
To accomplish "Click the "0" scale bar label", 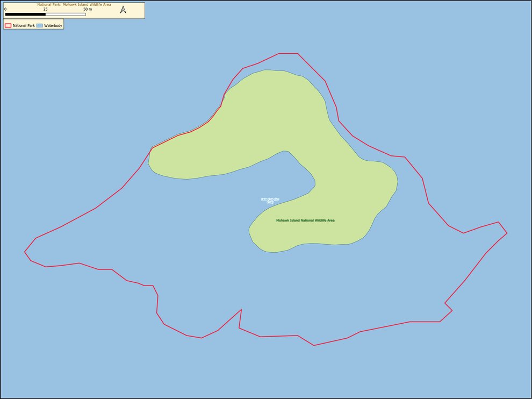I will [x=5, y=10].
